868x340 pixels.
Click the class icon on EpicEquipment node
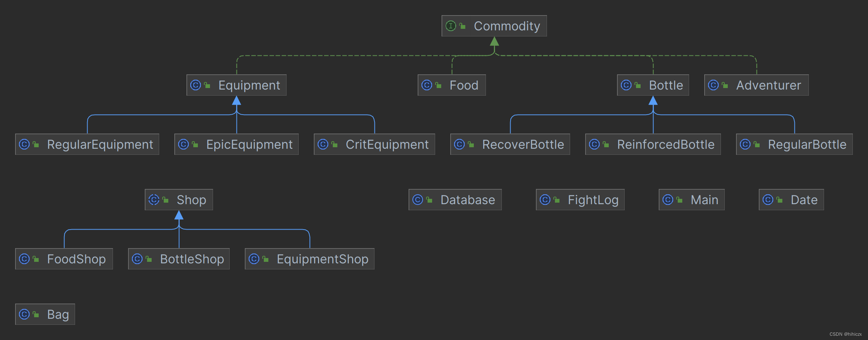(183, 144)
